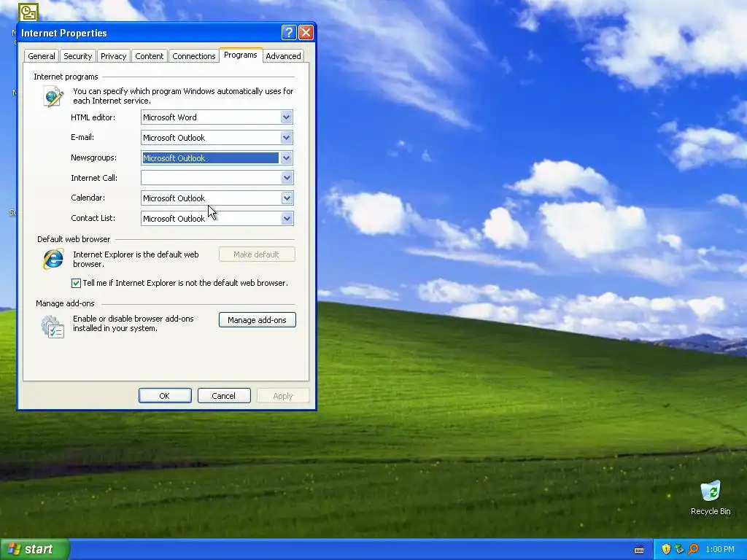Switch to the Advanced tab
This screenshot has height=560, width=747.
pos(283,56)
